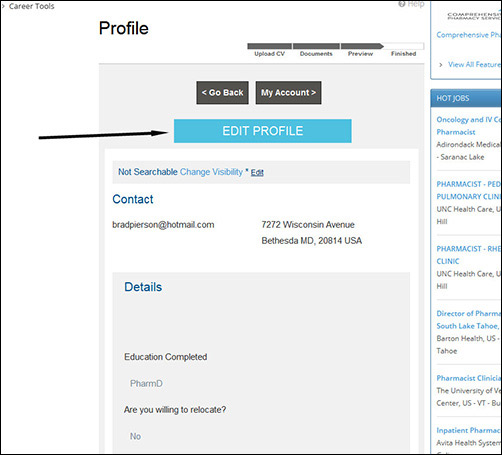The width and height of the screenshot is (502, 455).
Task: Click the Comprehensive Pharmacy Services logo
Action: pyautogui.click(x=473, y=16)
